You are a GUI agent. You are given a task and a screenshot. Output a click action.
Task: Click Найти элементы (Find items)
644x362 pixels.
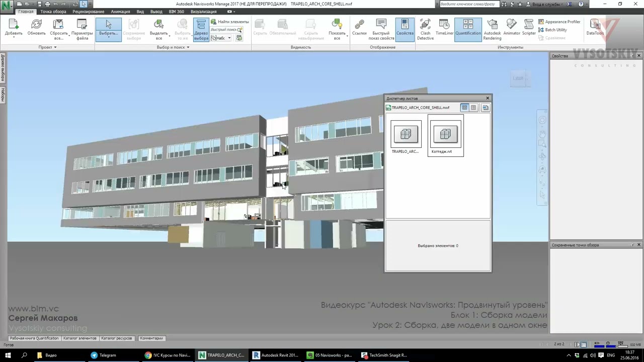coord(230,22)
